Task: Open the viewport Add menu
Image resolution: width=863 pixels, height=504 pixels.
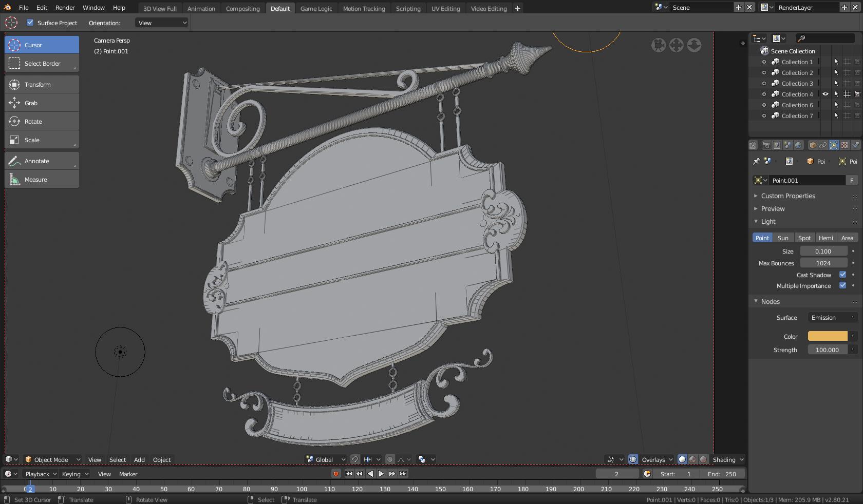Action: [139, 459]
